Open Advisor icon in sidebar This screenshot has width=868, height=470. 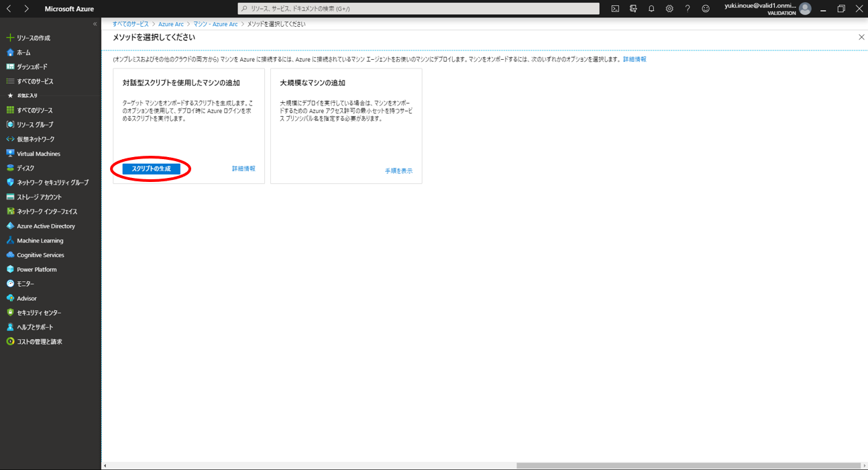[10, 298]
